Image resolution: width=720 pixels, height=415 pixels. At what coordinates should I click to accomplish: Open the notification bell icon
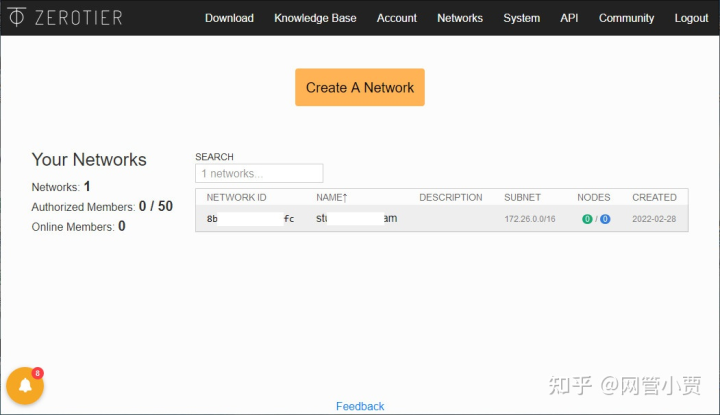click(x=25, y=386)
